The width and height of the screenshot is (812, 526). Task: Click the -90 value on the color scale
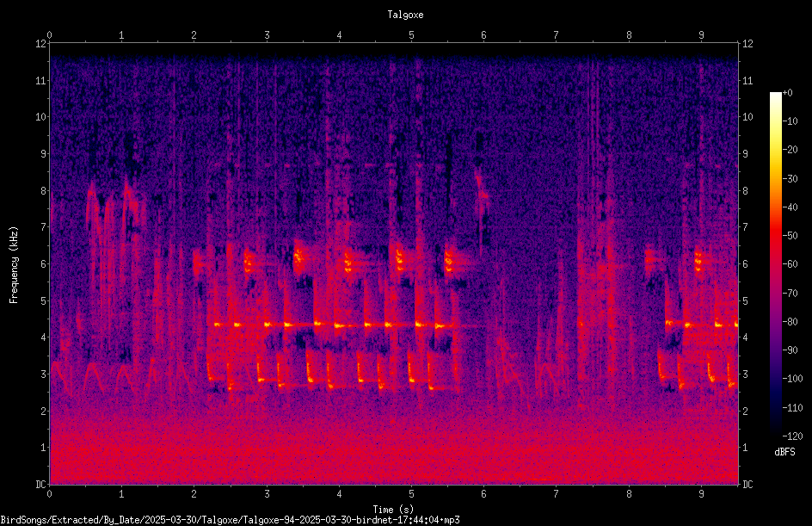(790, 350)
